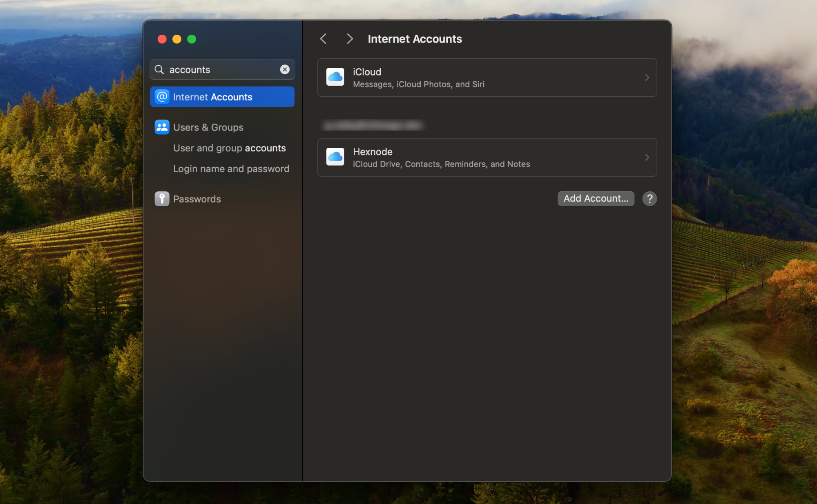
Task: Click the help question mark button
Action: pyautogui.click(x=650, y=198)
